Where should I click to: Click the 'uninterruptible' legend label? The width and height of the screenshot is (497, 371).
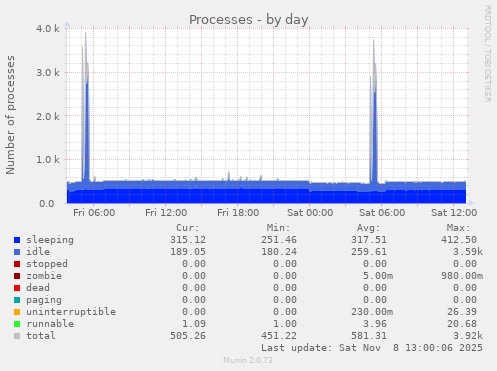(71, 312)
